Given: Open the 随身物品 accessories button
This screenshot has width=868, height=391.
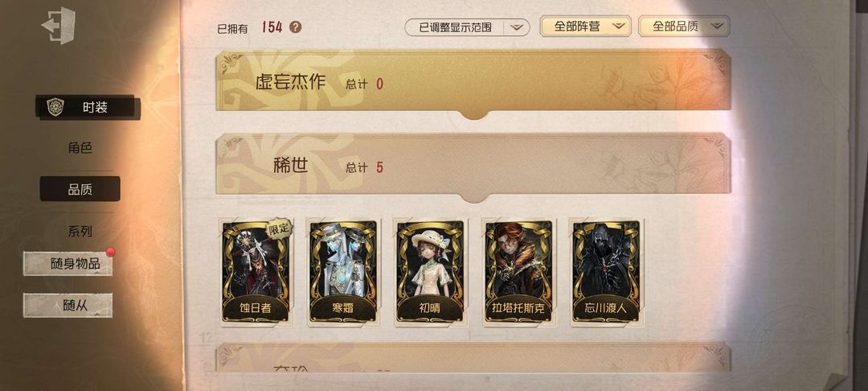Looking at the screenshot, I should point(68,263).
